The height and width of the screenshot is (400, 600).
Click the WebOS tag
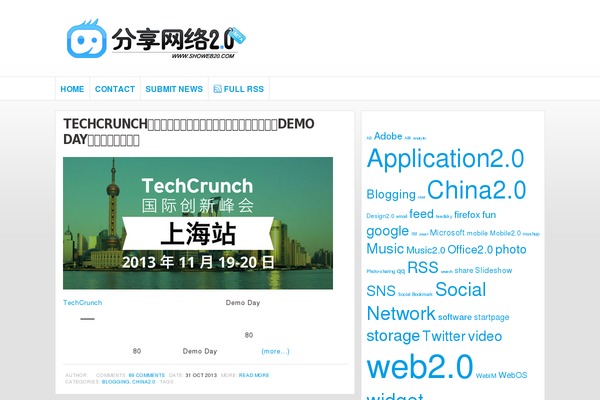513,375
